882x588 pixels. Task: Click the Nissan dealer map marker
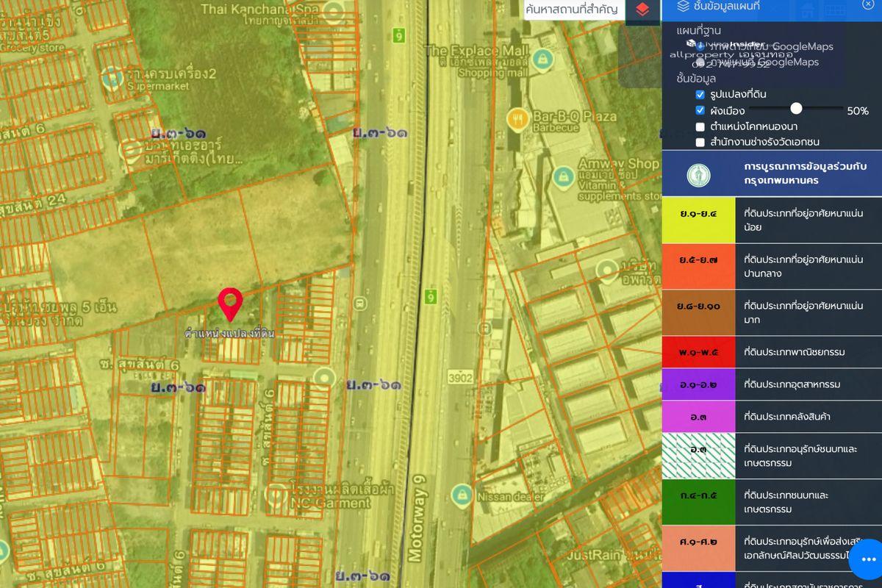461,493
